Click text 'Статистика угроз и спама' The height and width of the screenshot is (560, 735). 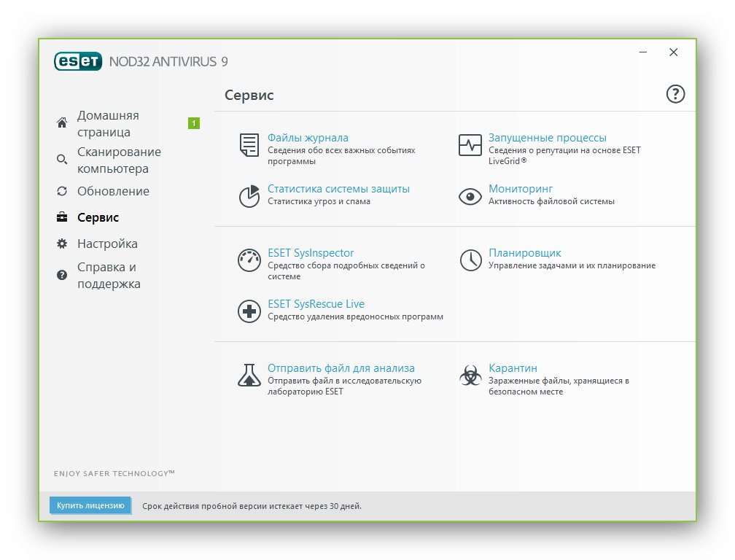319,201
